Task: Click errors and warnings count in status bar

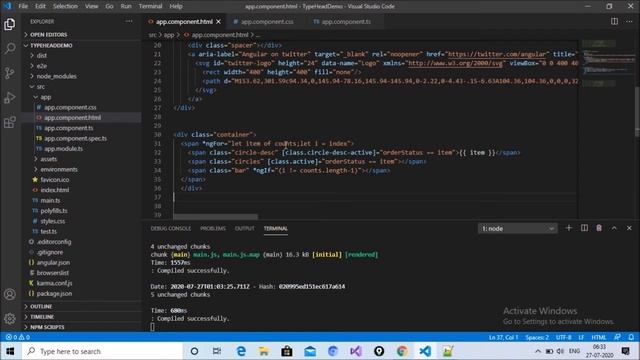Action: (x=18, y=337)
